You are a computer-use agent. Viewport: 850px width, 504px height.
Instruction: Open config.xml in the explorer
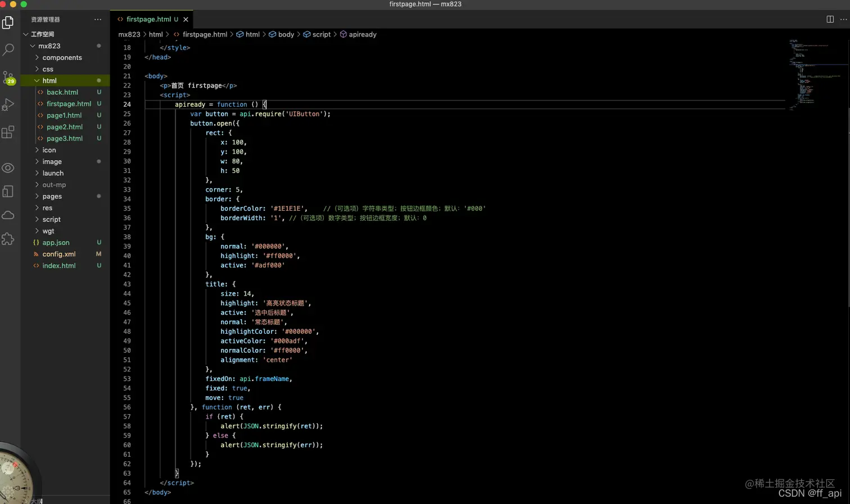coord(58,255)
